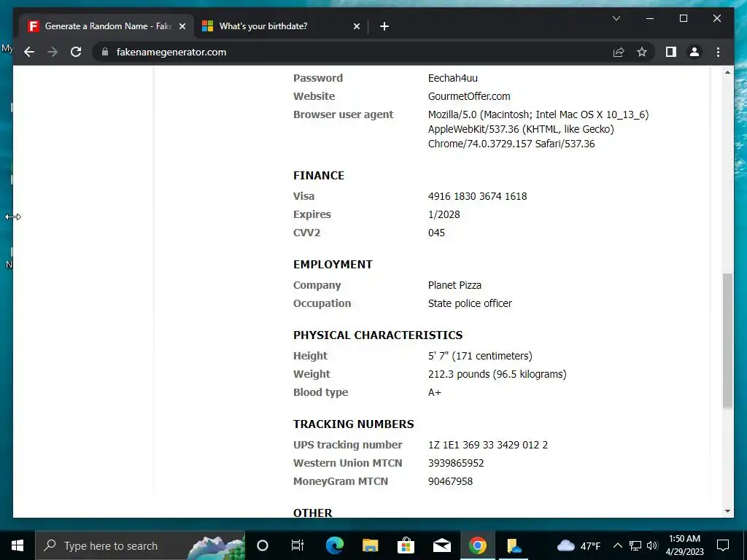Click the blood type A+
747x560 pixels.
[435, 392]
